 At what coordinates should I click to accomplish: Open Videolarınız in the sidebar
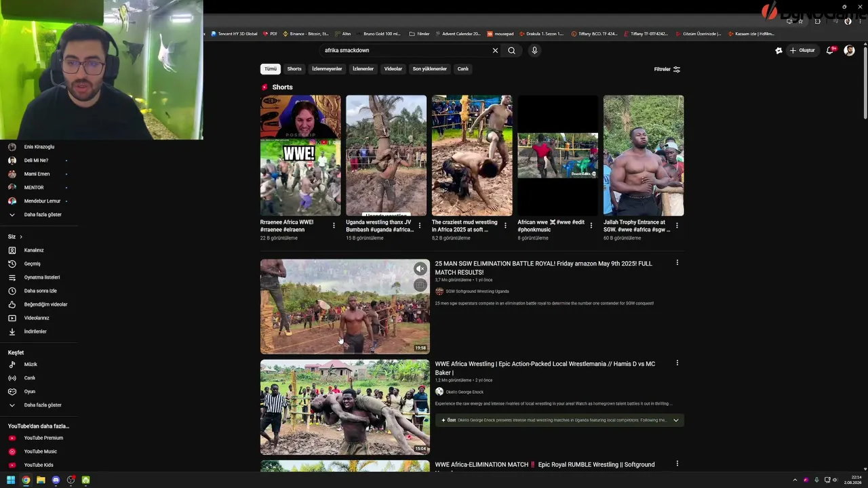point(38,318)
